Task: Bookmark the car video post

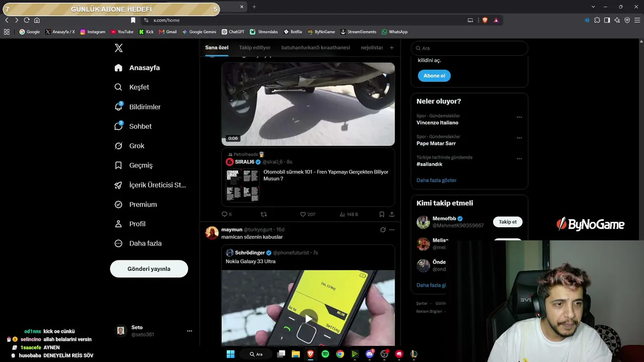Action: (x=382, y=214)
